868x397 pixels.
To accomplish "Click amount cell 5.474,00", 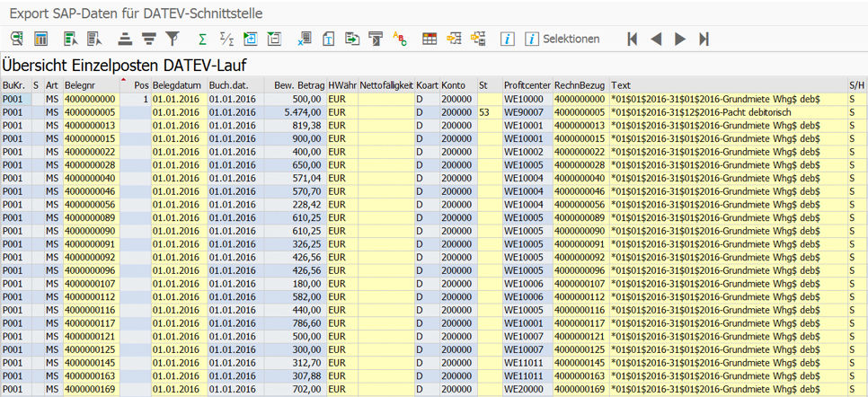I will pos(302,111).
